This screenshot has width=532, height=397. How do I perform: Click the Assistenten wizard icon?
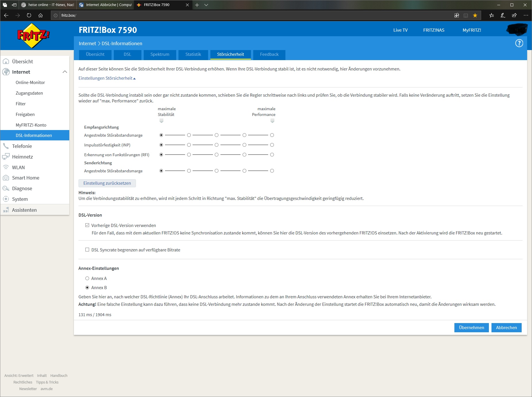pyautogui.click(x=6, y=210)
